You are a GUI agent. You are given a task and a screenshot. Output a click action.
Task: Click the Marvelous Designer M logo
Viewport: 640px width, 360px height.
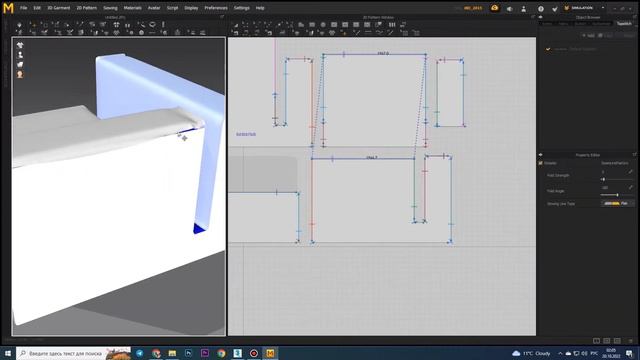[x=8, y=8]
